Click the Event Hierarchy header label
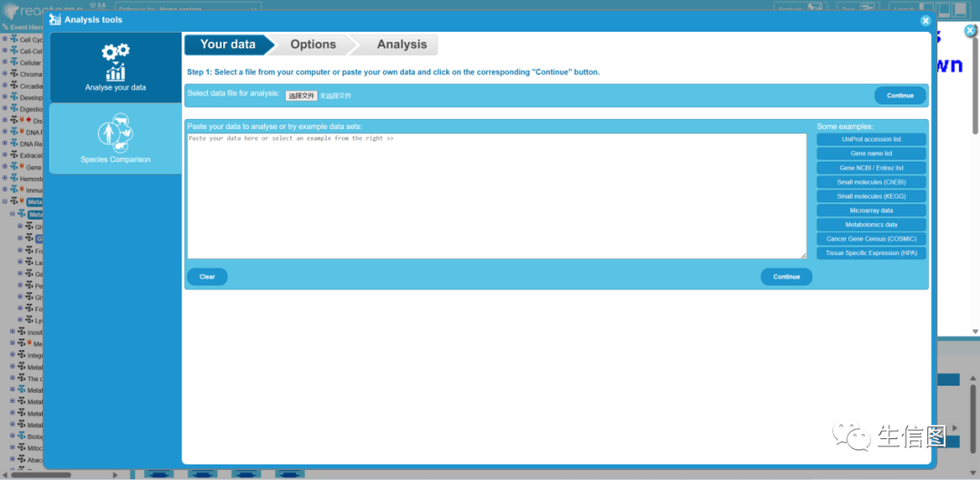The height and width of the screenshot is (480, 980). [x=25, y=27]
